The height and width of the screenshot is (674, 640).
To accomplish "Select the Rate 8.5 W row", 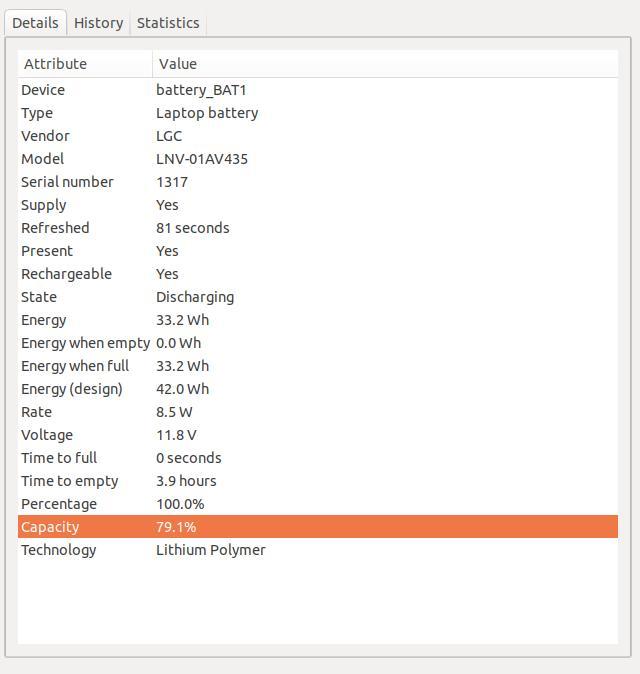I will click(318, 412).
